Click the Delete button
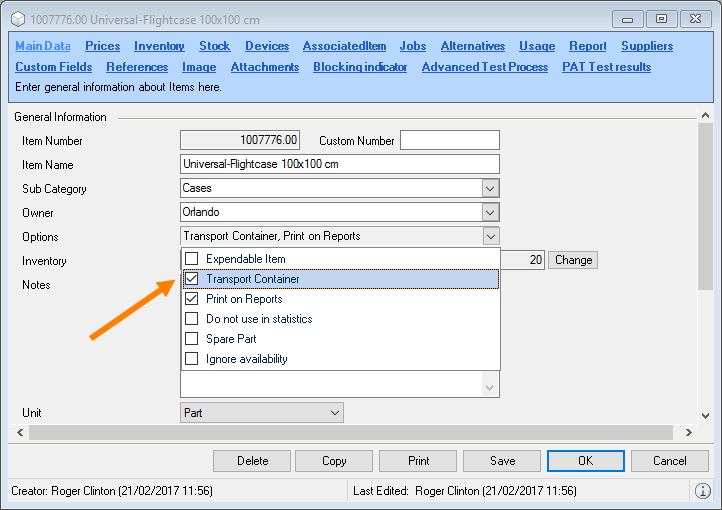Screen dimensions: 722x510 coord(252,461)
